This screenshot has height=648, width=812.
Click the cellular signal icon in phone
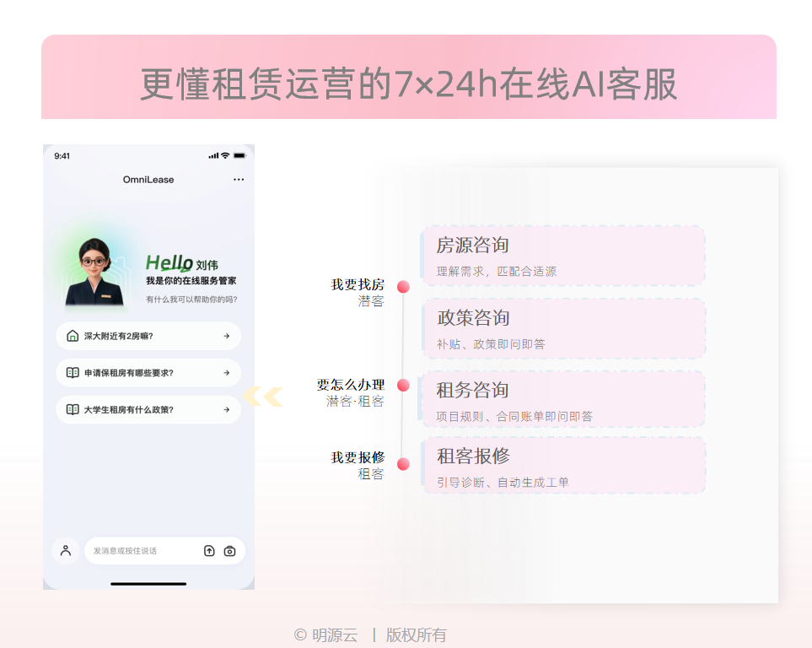pos(213,155)
